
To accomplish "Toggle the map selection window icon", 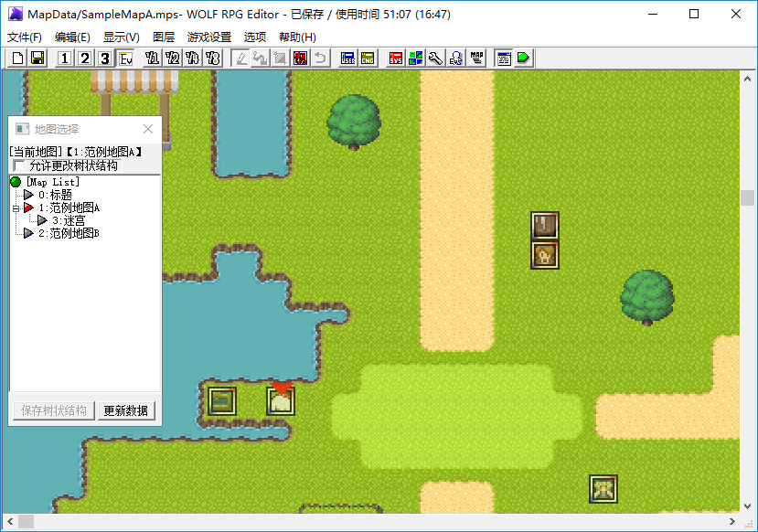I will pos(504,59).
